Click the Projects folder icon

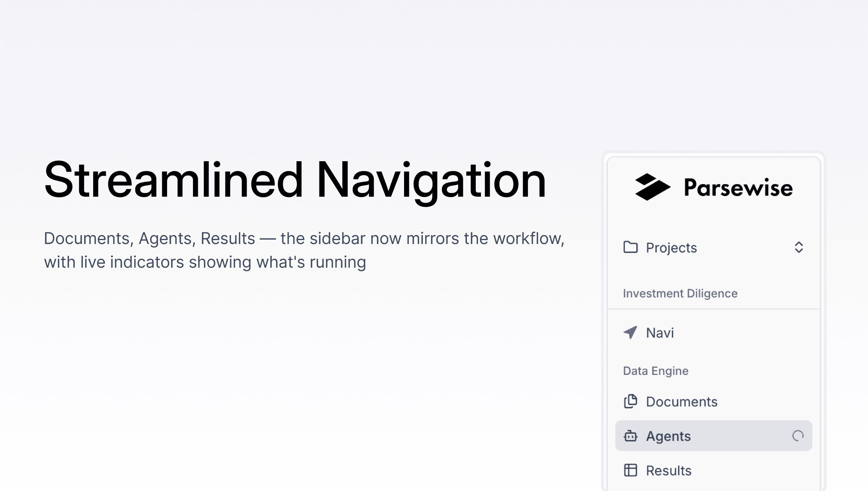click(x=630, y=247)
